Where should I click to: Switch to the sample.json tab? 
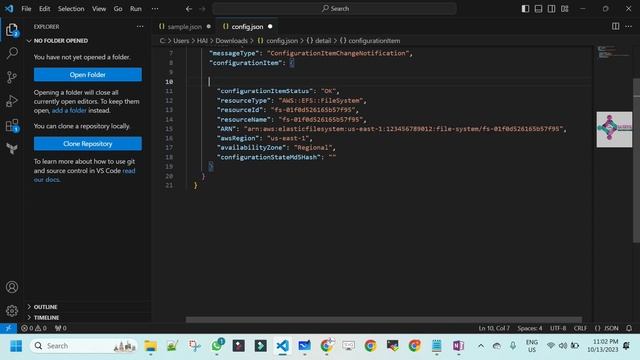[x=184, y=27]
